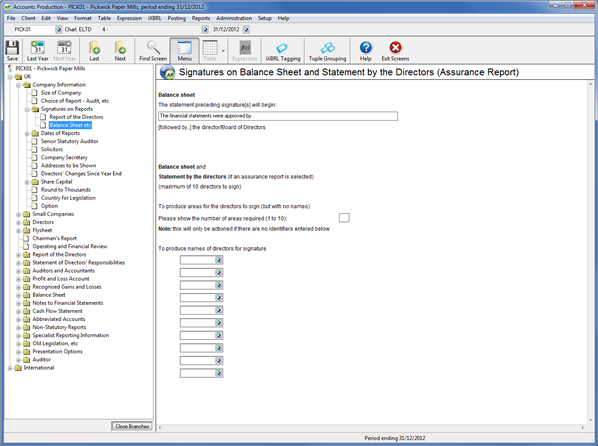Click the number of areas required box
Screen dimensions: 598x446
pyautogui.click(x=344, y=217)
